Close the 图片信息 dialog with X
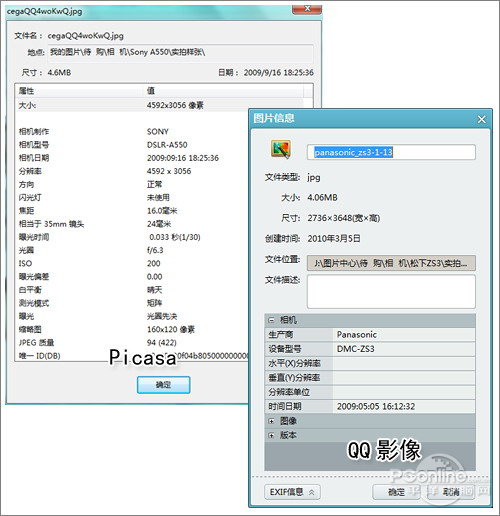The width and height of the screenshot is (500, 516). 481,119
